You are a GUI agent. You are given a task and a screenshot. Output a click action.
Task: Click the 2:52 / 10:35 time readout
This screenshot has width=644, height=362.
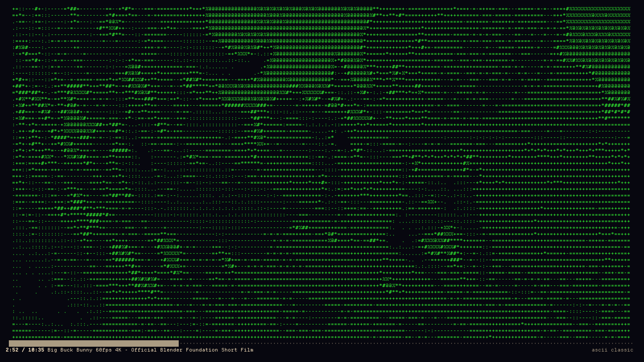tap(25, 350)
